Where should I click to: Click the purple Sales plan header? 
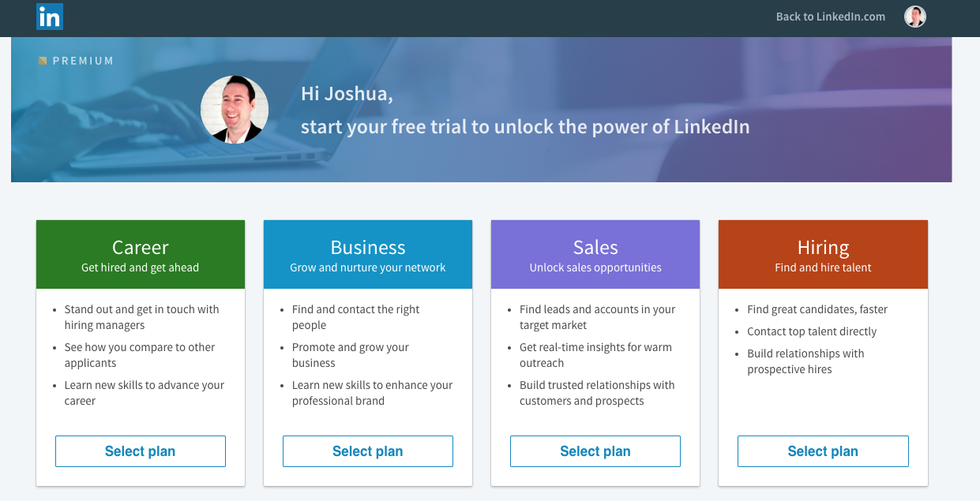[x=595, y=255]
